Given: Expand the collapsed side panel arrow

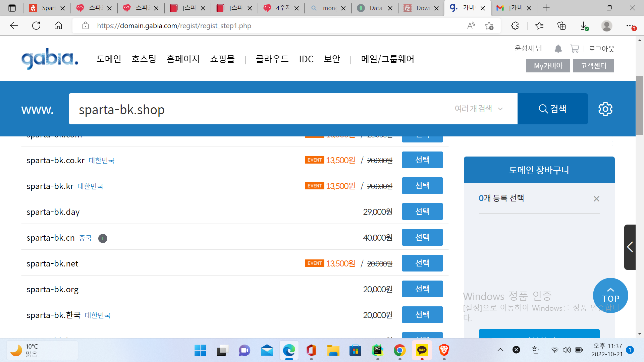Looking at the screenshot, I should [630, 247].
